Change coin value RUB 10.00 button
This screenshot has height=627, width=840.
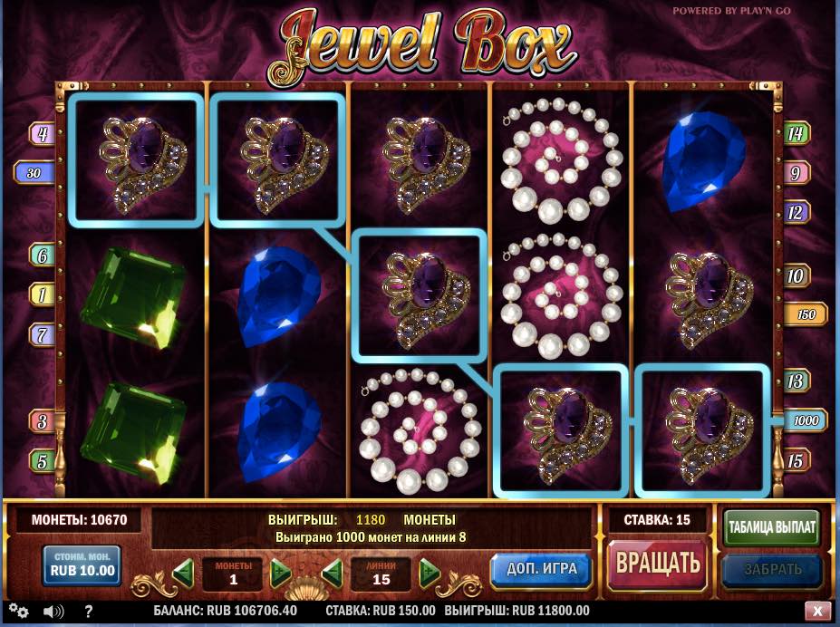pos(82,564)
